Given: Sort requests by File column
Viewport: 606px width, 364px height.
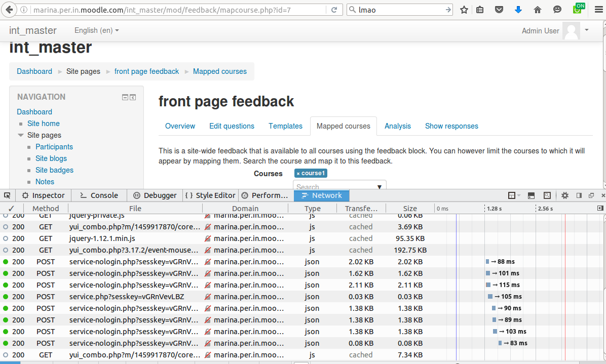Looking at the screenshot, I should pyautogui.click(x=135, y=209).
